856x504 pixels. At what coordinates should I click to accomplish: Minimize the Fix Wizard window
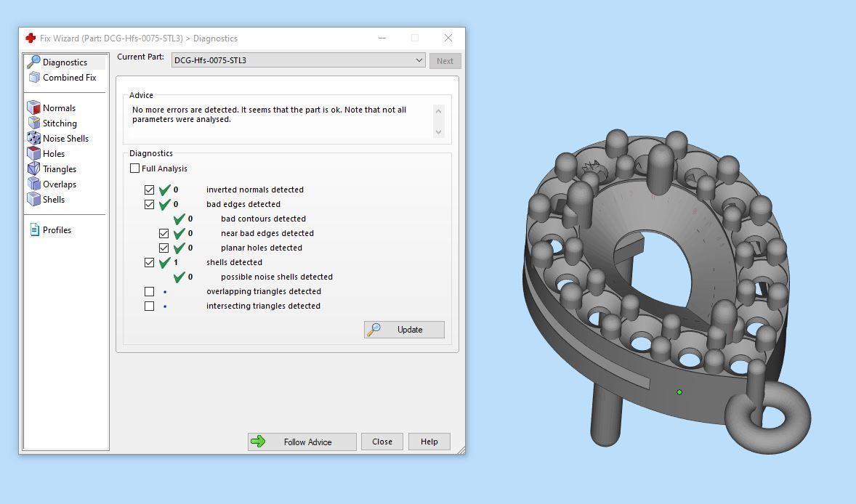click(x=382, y=38)
